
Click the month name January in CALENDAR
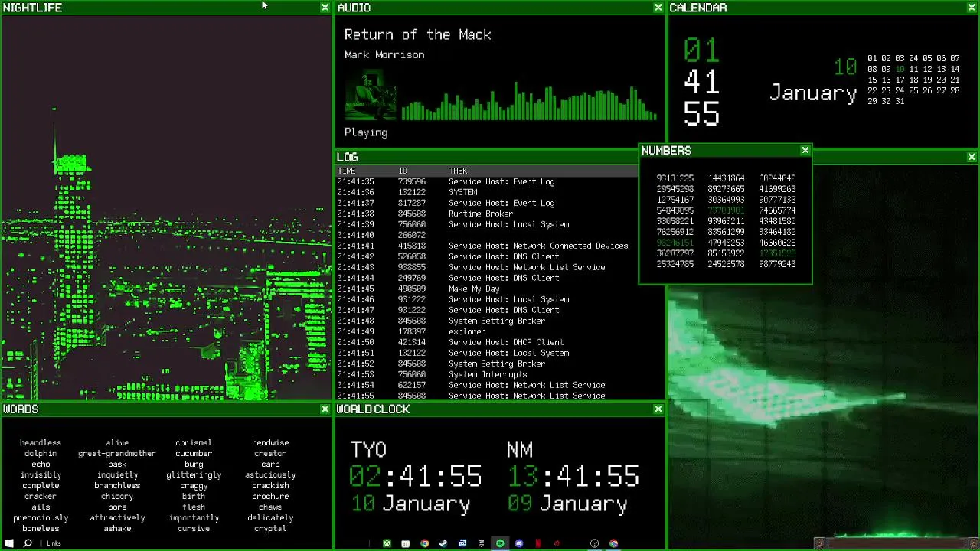(x=813, y=93)
